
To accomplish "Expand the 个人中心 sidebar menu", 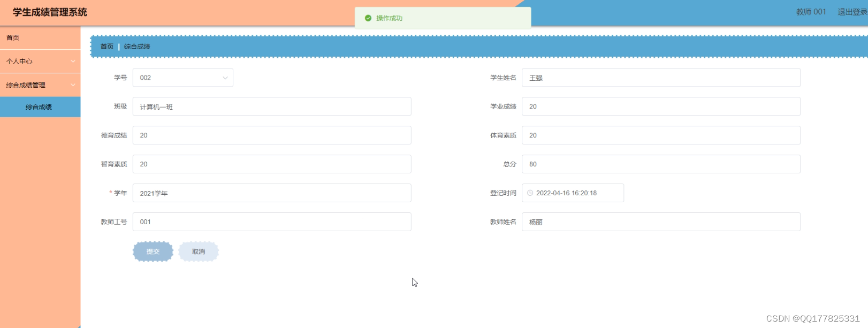I will point(40,62).
